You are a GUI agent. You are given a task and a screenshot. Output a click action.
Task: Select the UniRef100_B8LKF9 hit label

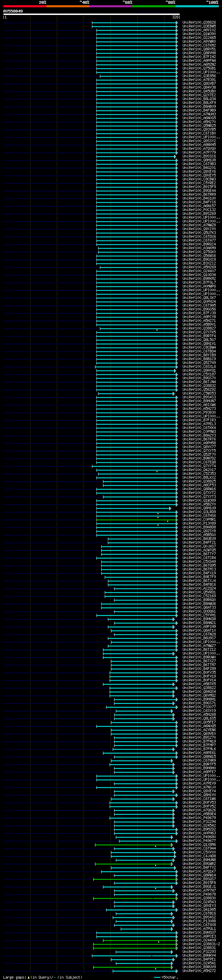[199, 103]
